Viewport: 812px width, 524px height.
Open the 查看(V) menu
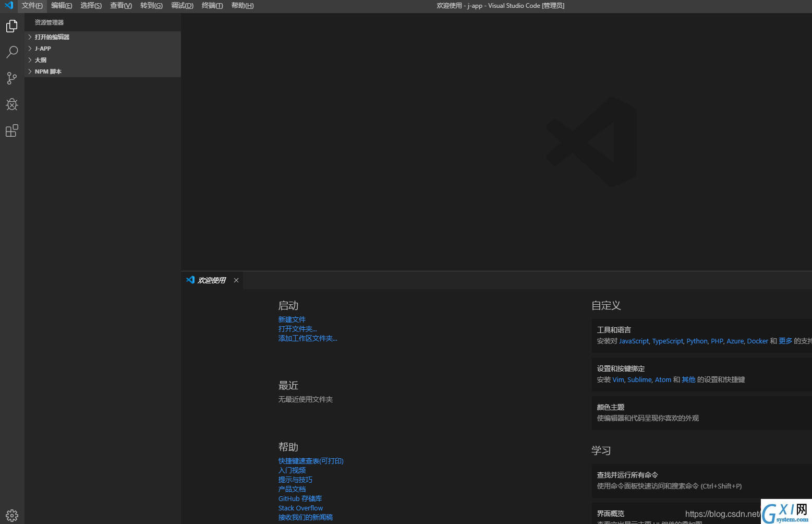pyautogui.click(x=121, y=6)
